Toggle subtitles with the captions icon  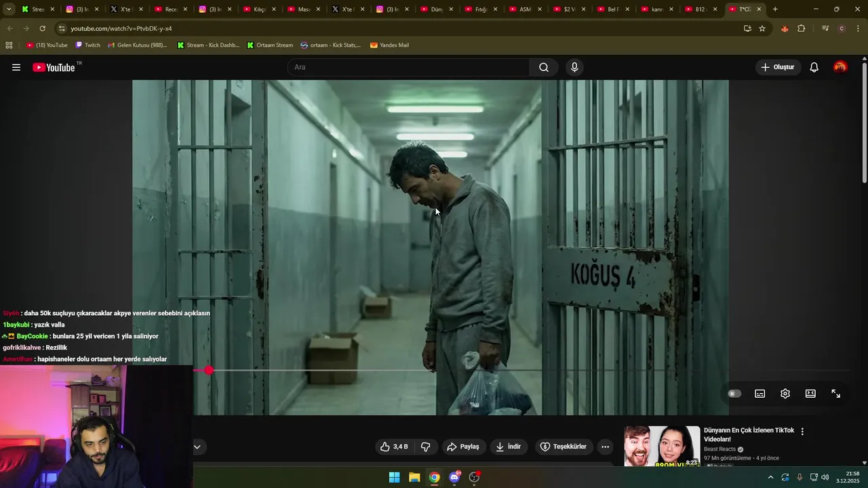click(x=760, y=394)
